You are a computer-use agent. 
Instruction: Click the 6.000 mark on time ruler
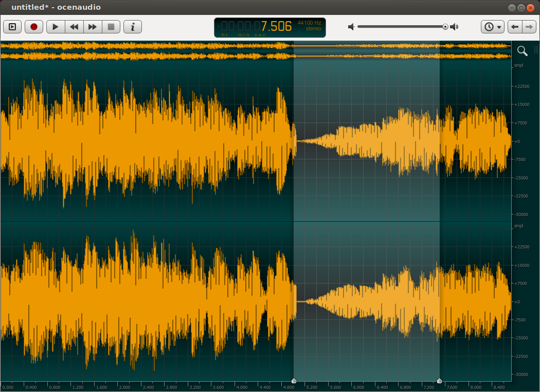click(358, 387)
